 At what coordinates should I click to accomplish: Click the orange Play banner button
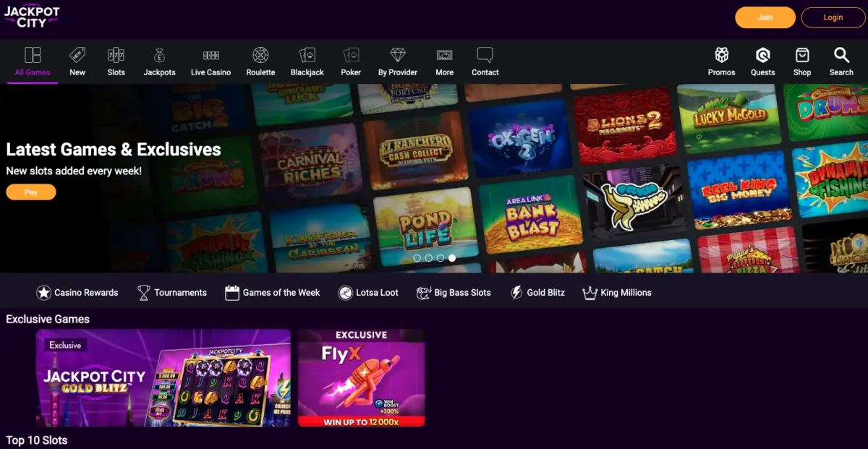click(31, 192)
